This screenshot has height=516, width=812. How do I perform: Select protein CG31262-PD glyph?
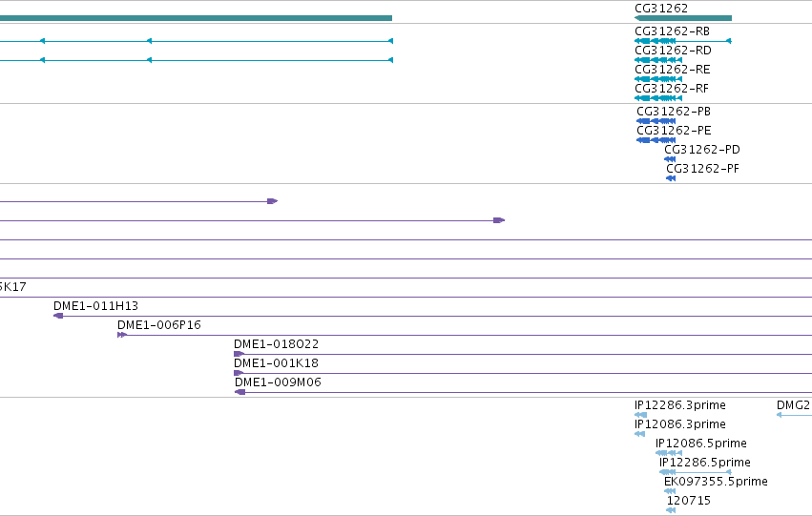[670, 159]
